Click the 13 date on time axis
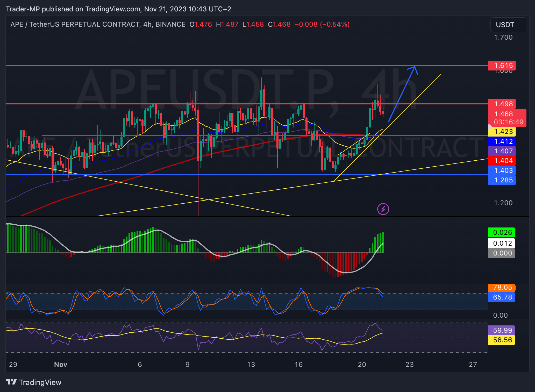This screenshot has height=392, width=535. coord(251,365)
